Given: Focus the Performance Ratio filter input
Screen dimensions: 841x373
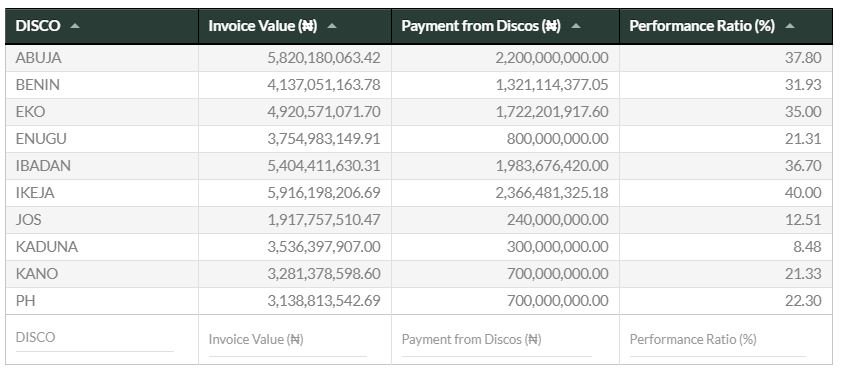Looking at the screenshot, I should (718, 340).
